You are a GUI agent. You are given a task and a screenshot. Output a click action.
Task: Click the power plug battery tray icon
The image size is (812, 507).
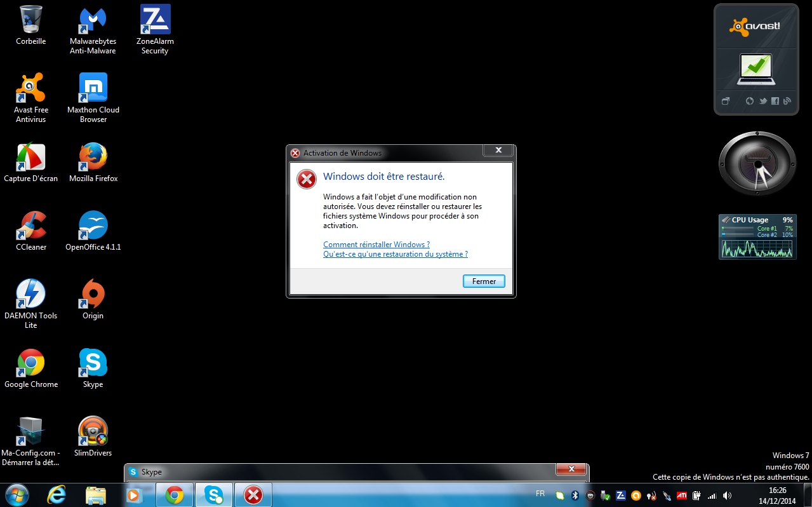tap(696, 496)
